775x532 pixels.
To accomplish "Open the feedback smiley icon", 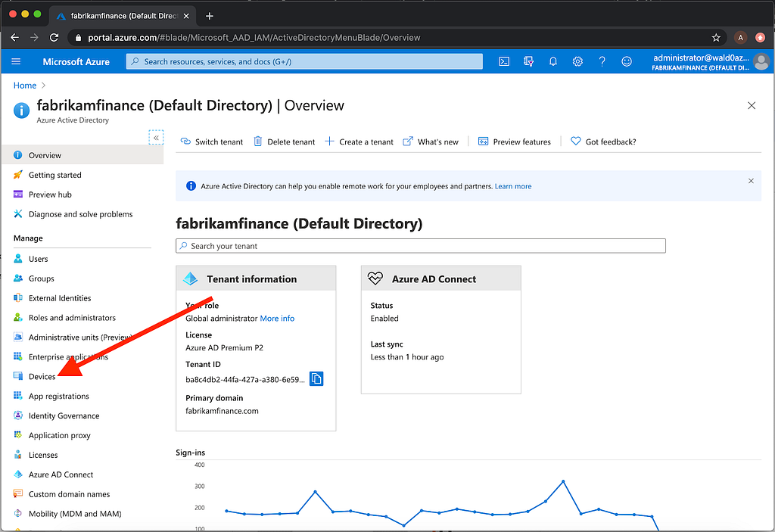I will coord(626,62).
